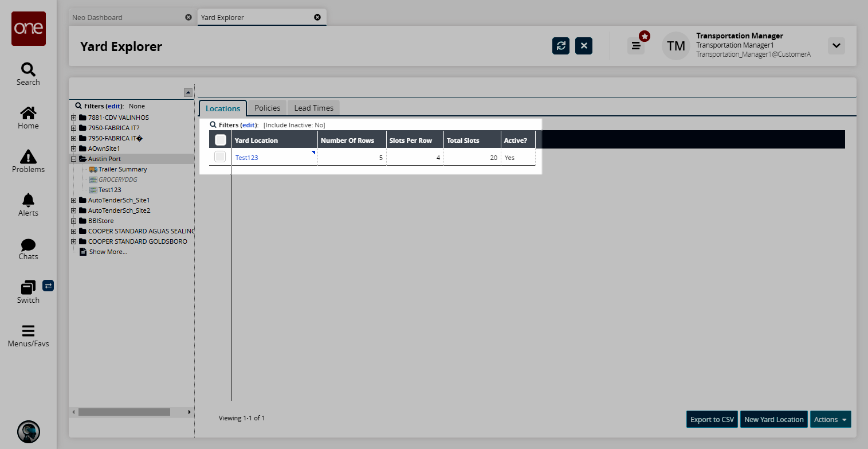Click Show More... in the site tree
Screen dimensions: 868x449
[x=108, y=252]
